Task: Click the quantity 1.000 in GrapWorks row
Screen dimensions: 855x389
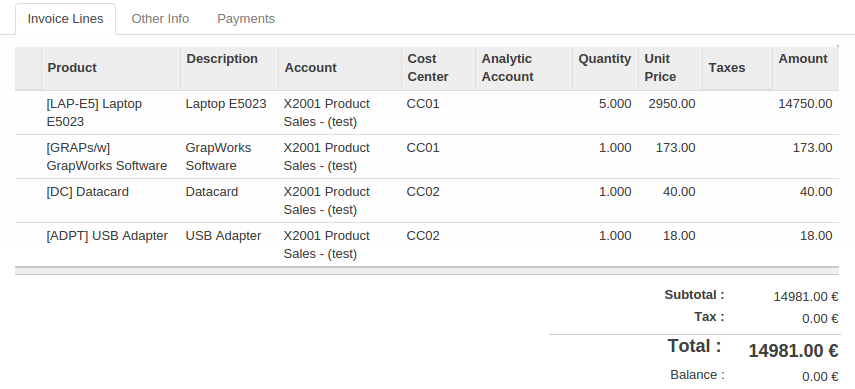Action: click(605, 157)
